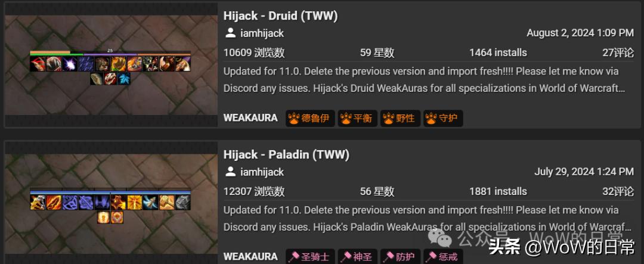Image resolution: width=644 pixels, height=264 pixels.
Task: Click iamhijack author name under Druid entry
Action: pos(262,33)
